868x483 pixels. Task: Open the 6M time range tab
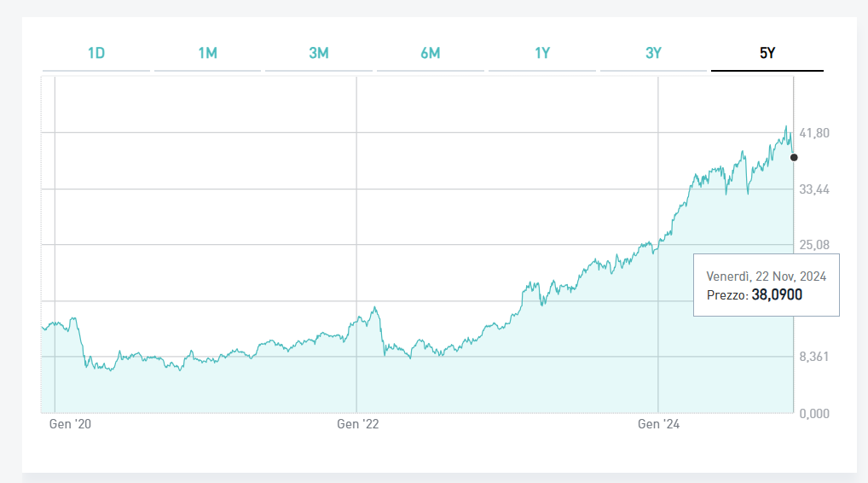point(431,53)
